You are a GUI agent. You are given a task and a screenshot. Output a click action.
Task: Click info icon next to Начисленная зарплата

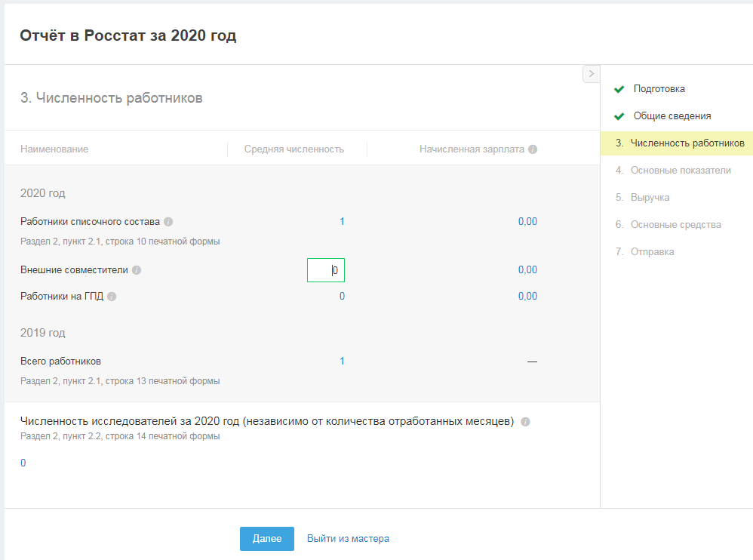pyautogui.click(x=533, y=149)
